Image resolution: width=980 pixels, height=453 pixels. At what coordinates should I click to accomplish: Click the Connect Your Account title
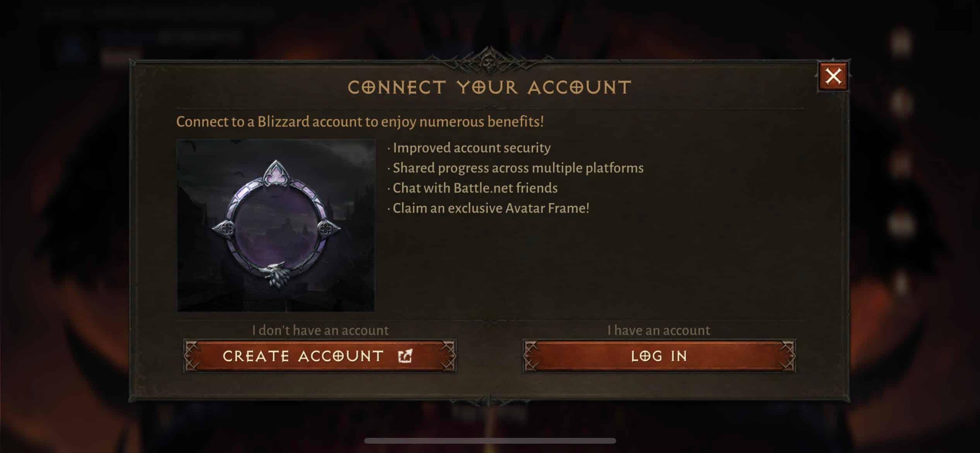coord(490,88)
